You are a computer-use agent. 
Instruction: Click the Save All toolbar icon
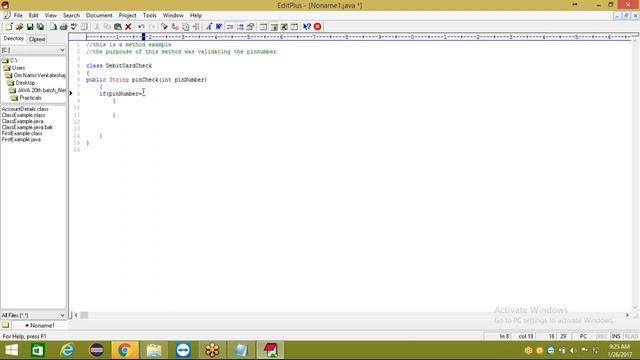pos(40,27)
